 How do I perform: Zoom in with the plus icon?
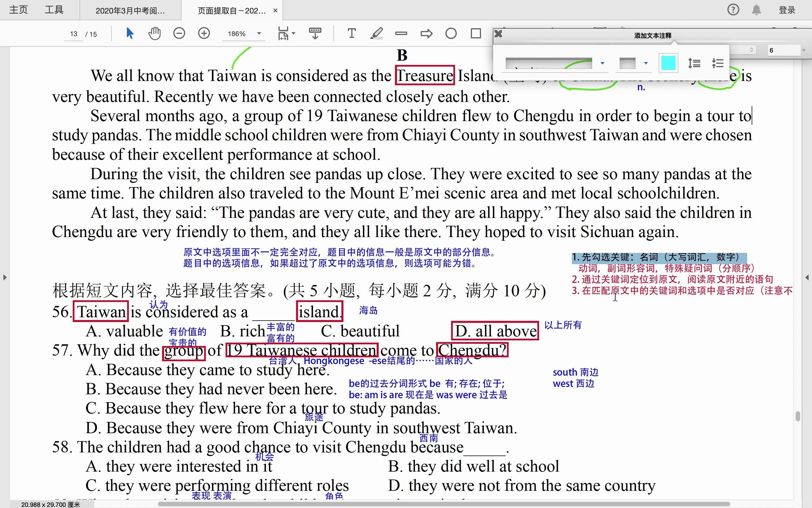point(204,33)
